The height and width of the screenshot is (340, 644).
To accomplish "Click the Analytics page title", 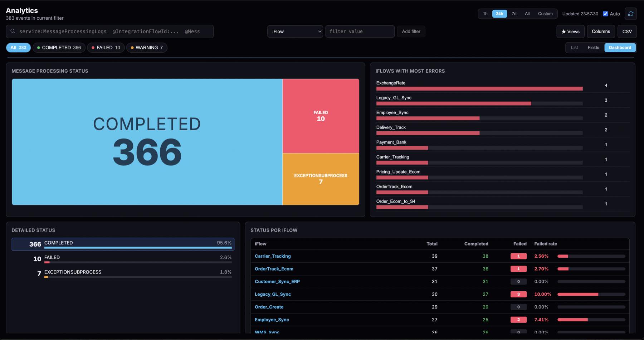I will point(22,10).
